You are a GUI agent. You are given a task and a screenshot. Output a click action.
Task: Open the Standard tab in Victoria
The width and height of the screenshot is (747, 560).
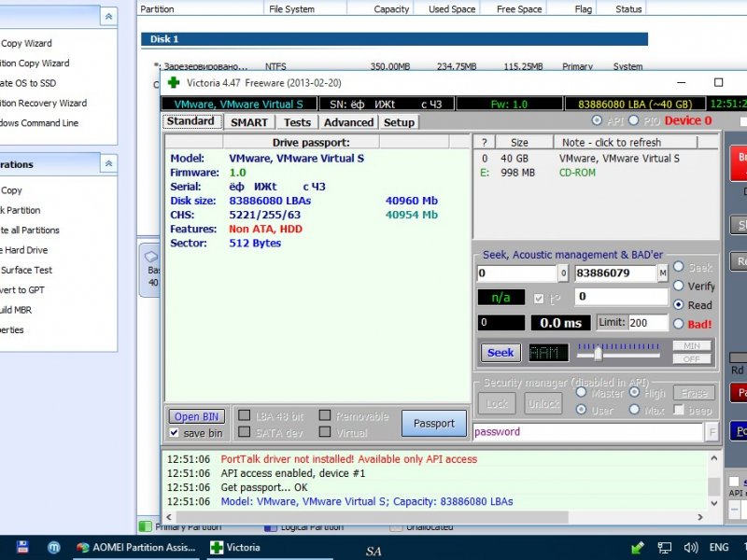[x=191, y=121]
